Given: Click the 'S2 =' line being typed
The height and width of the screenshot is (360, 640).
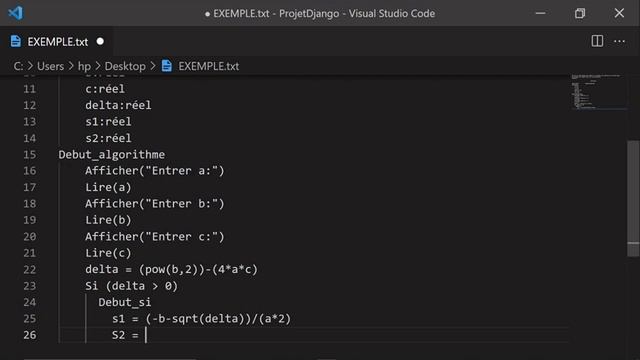Looking at the screenshot, I should pos(125,335).
